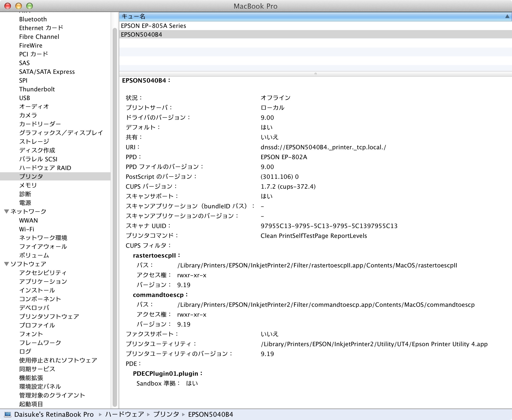Click the computer icon in the path bar
The height and width of the screenshot is (420, 512).
coord(7,414)
